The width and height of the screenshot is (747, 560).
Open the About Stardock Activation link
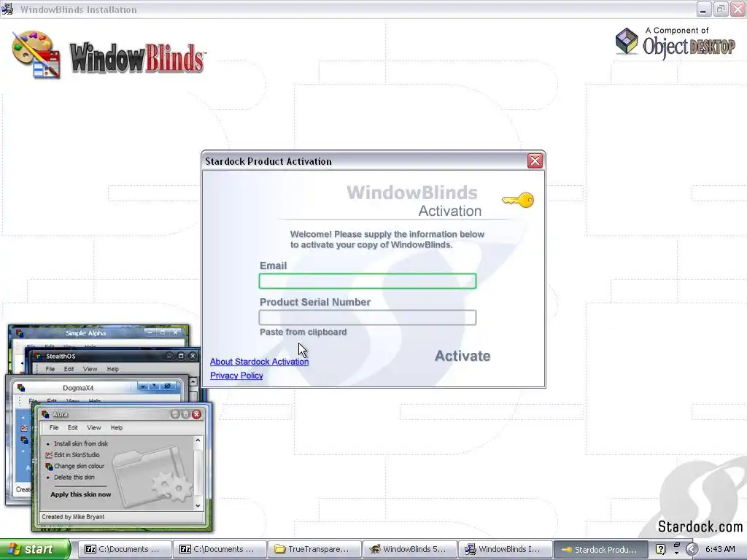tap(259, 362)
